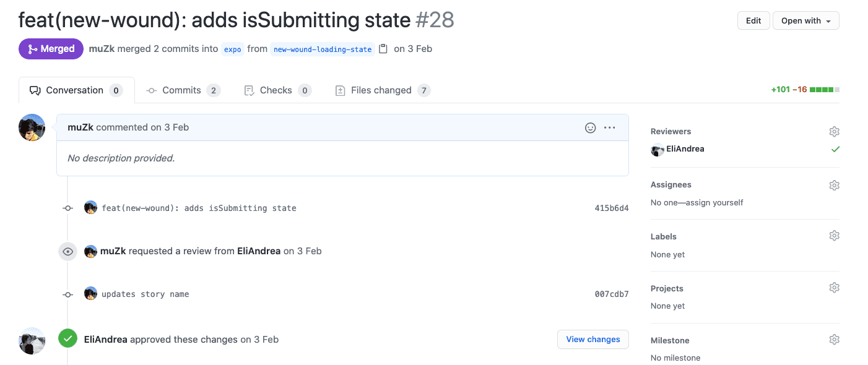Open Labels settings gear
The height and width of the screenshot is (365, 868).
834,236
